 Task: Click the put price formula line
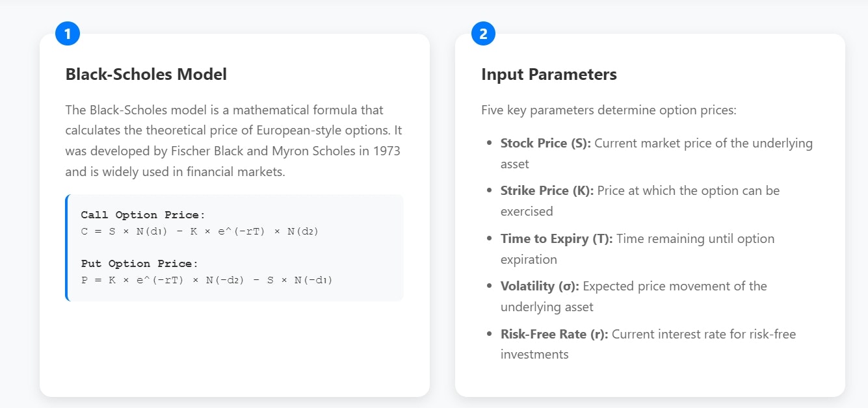pyautogui.click(x=206, y=280)
